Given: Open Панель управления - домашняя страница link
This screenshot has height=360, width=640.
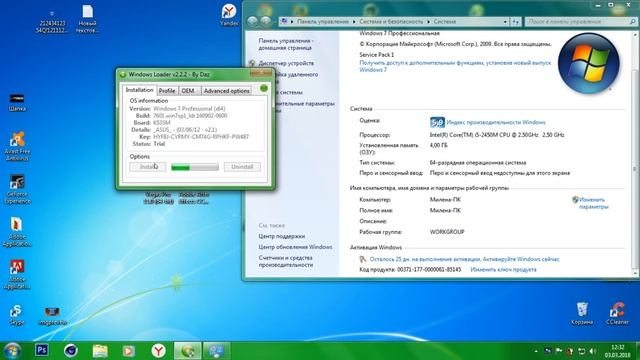Looking at the screenshot, I should pos(286,44).
